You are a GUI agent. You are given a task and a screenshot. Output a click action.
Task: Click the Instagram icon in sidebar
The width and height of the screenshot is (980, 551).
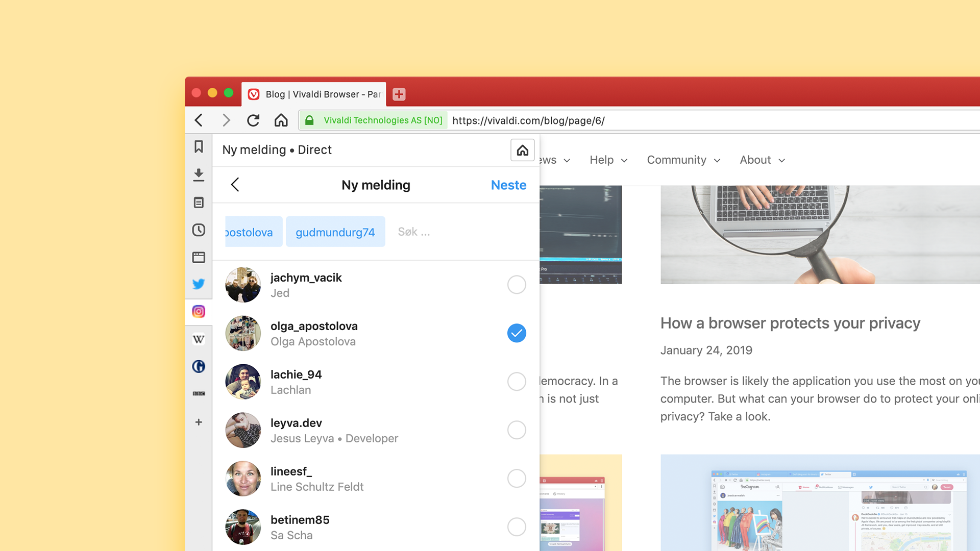pos(199,312)
